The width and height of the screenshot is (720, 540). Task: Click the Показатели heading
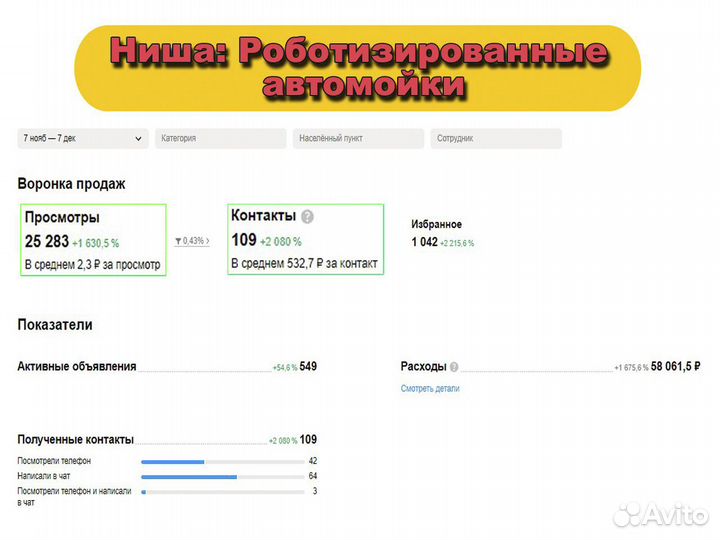pos(55,325)
